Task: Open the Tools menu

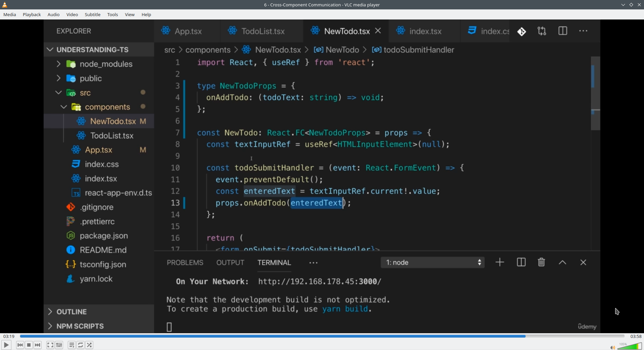Action: (113, 14)
